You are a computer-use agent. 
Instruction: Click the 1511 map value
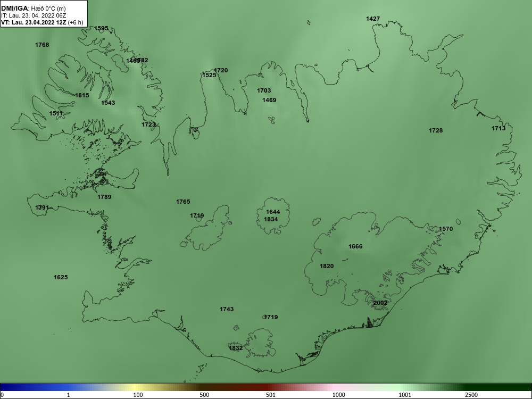56,113
